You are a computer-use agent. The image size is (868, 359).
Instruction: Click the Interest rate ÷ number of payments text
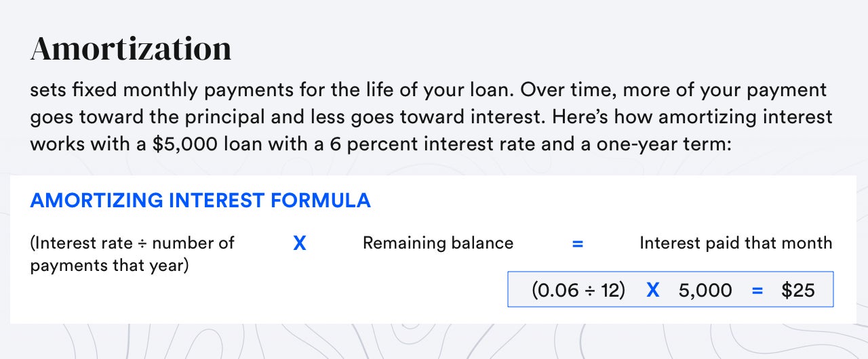(x=132, y=243)
